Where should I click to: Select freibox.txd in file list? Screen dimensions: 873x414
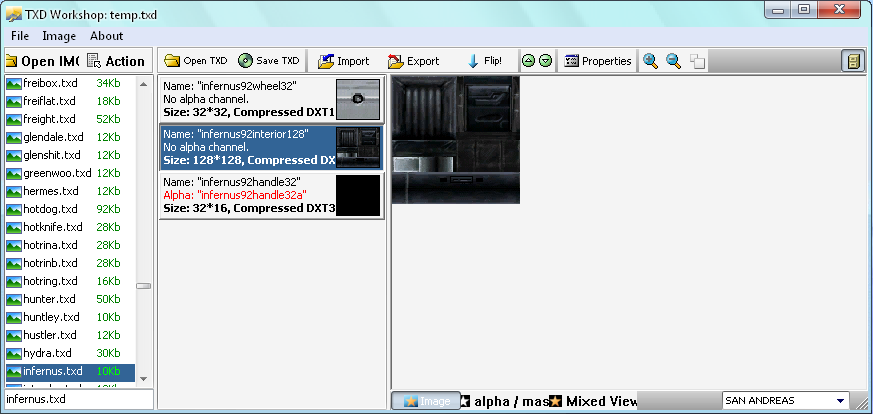(x=70, y=83)
